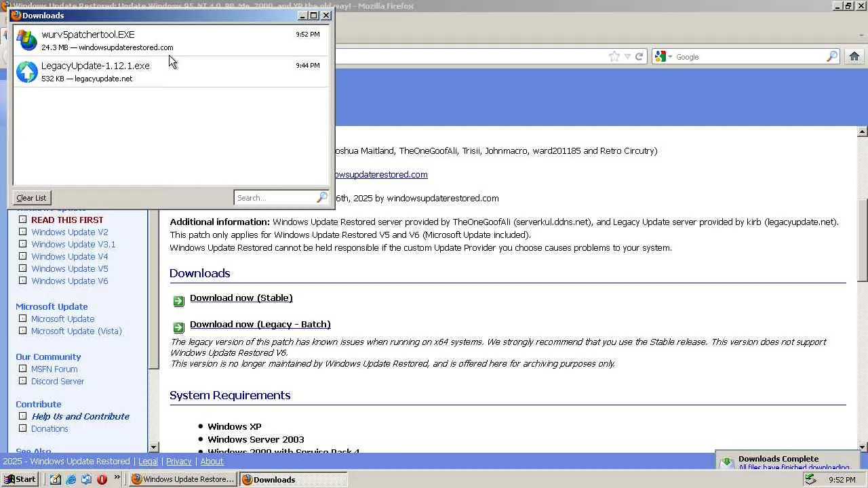Viewport: 868px width, 488px height.
Task: Select LegacyUpdate-1.12.1.exe download entry name
Action: coord(96,65)
